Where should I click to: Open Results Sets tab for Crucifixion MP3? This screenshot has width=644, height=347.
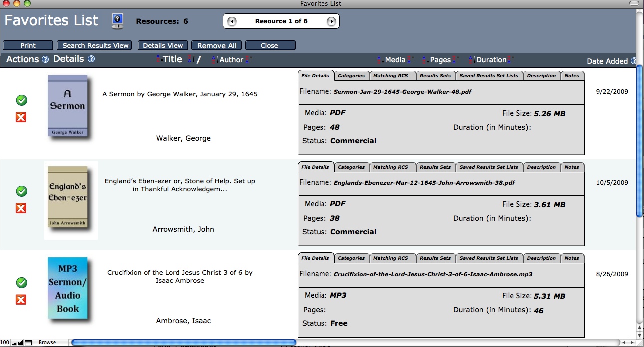coord(435,258)
